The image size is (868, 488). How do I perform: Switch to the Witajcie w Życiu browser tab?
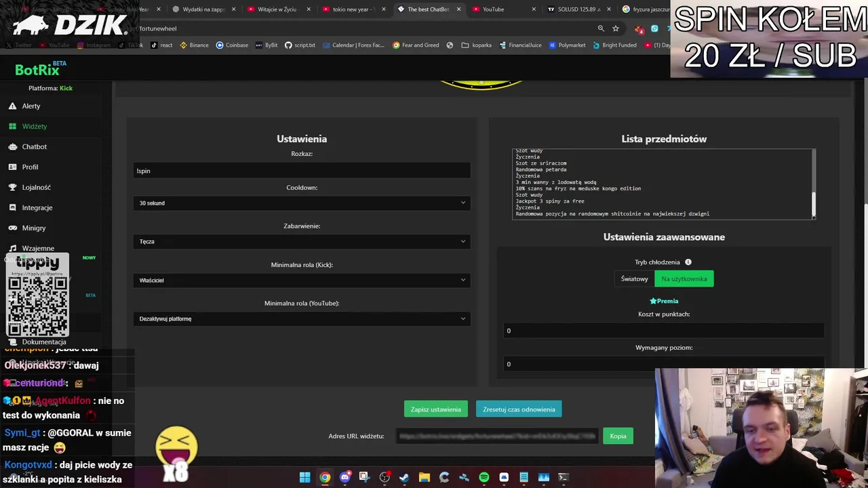pyautogui.click(x=278, y=9)
